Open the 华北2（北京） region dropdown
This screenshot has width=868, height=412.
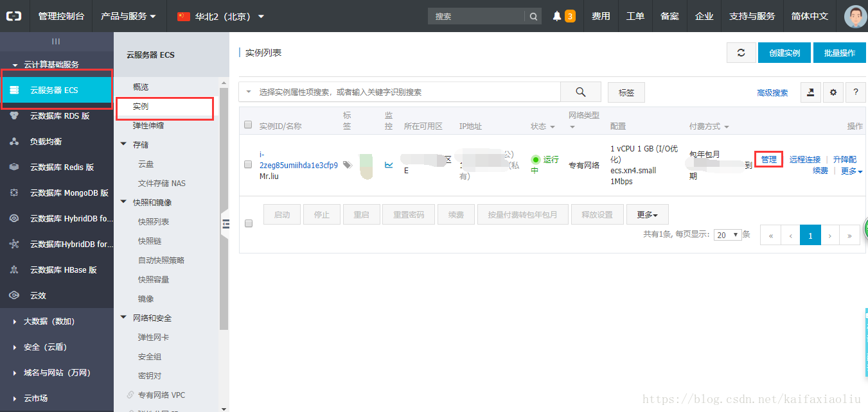tap(221, 16)
